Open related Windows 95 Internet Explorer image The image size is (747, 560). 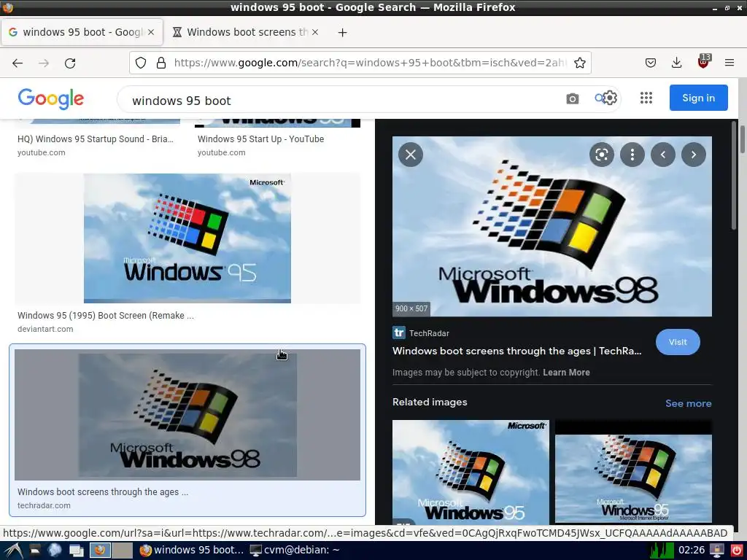(634, 472)
